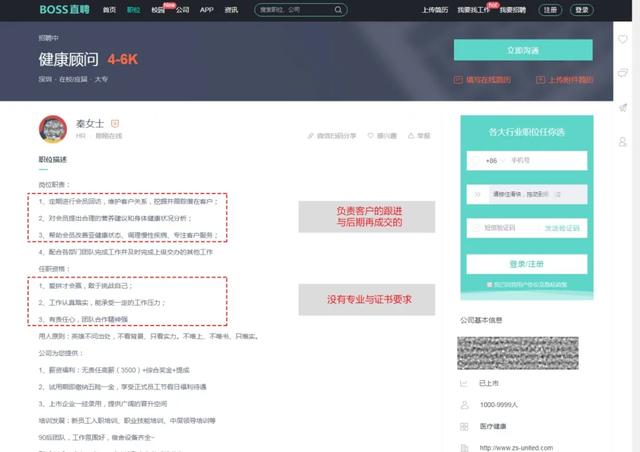The width and height of the screenshot is (640, 452).
Task: Click the heart 感兴趣 favorite option
Action: (x=382, y=136)
